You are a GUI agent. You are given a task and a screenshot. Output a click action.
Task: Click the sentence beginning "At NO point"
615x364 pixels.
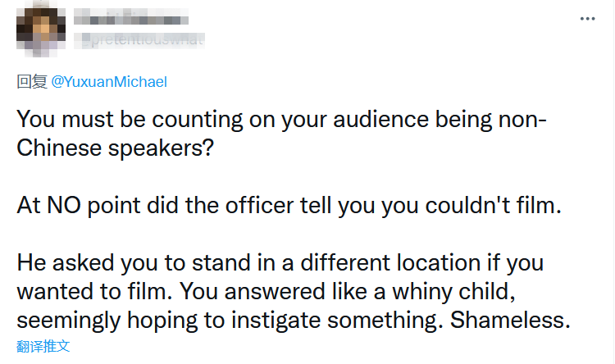(x=289, y=205)
